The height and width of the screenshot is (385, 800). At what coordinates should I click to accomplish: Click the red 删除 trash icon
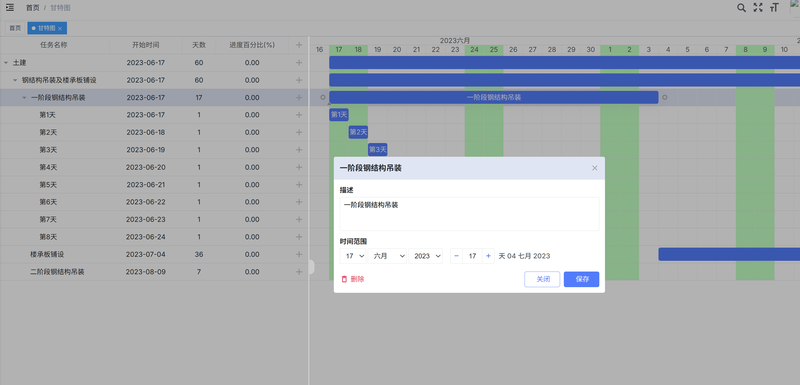coord(344,279)
